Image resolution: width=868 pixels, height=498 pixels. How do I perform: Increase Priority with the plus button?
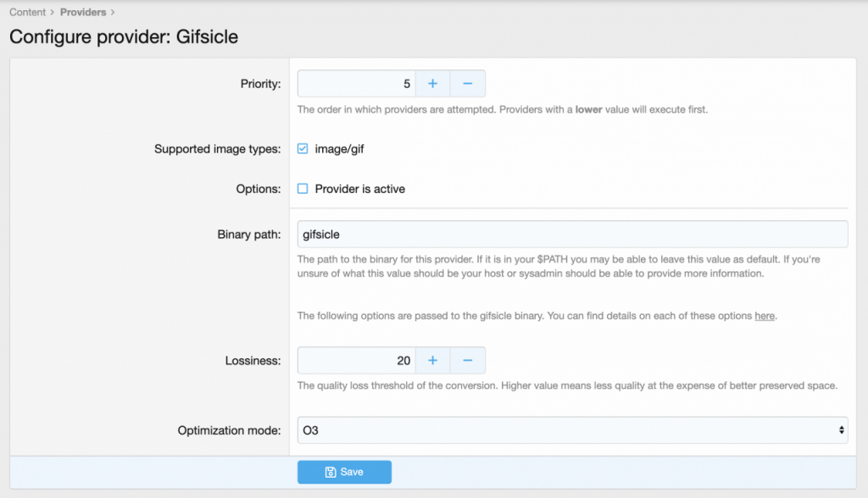[432, 84]
